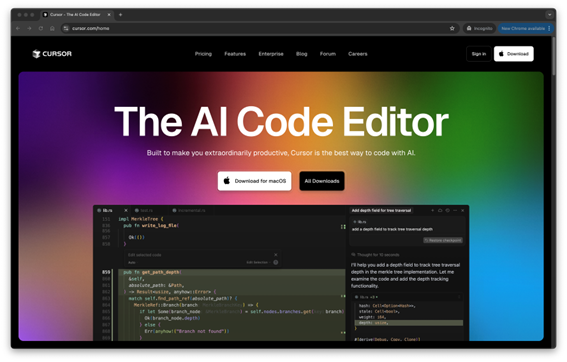Click the more options icon in the chat header
Image resolution: width=567 pixels, height=362 pixels.
[x=455, y=210]
